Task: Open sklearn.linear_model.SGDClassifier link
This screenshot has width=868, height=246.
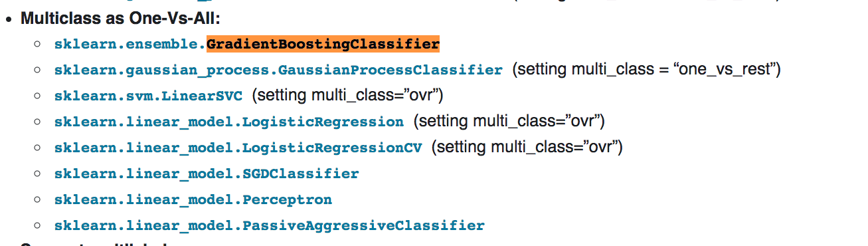Action: [207, 174]
